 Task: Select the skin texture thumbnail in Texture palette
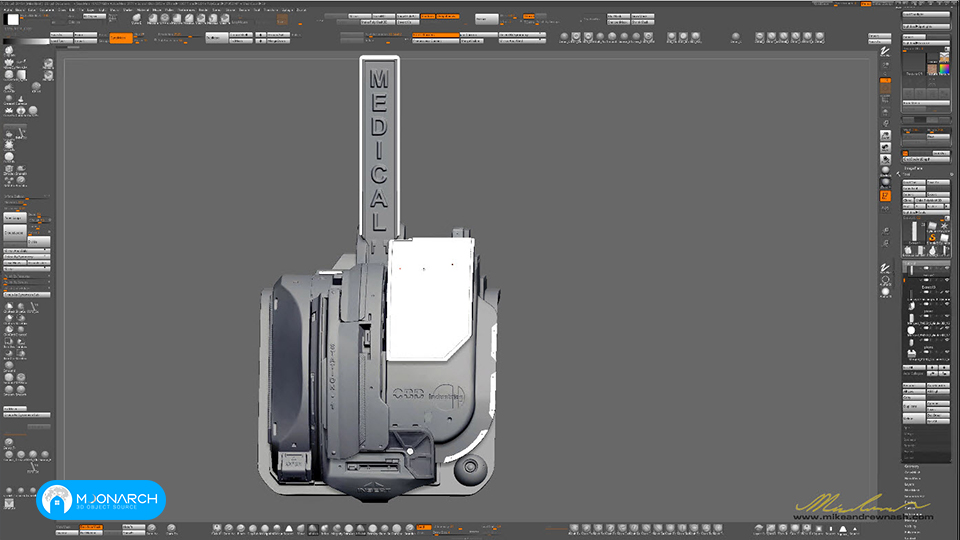932,69
